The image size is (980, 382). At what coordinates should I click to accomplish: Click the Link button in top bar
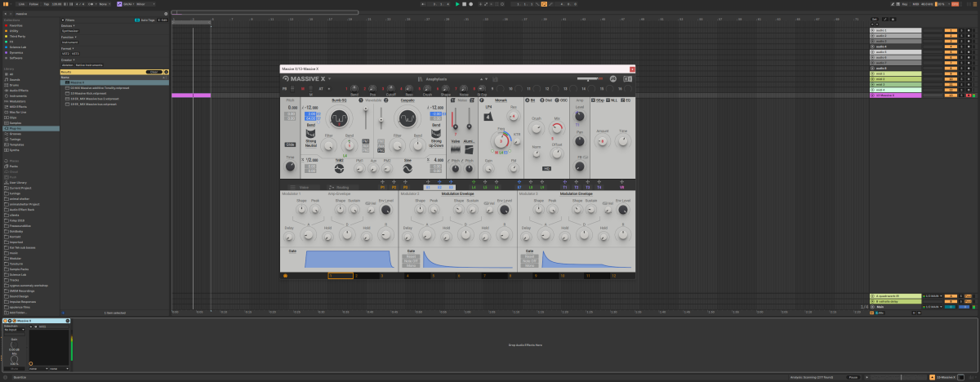pyautogui.click(x=21, y=4)
